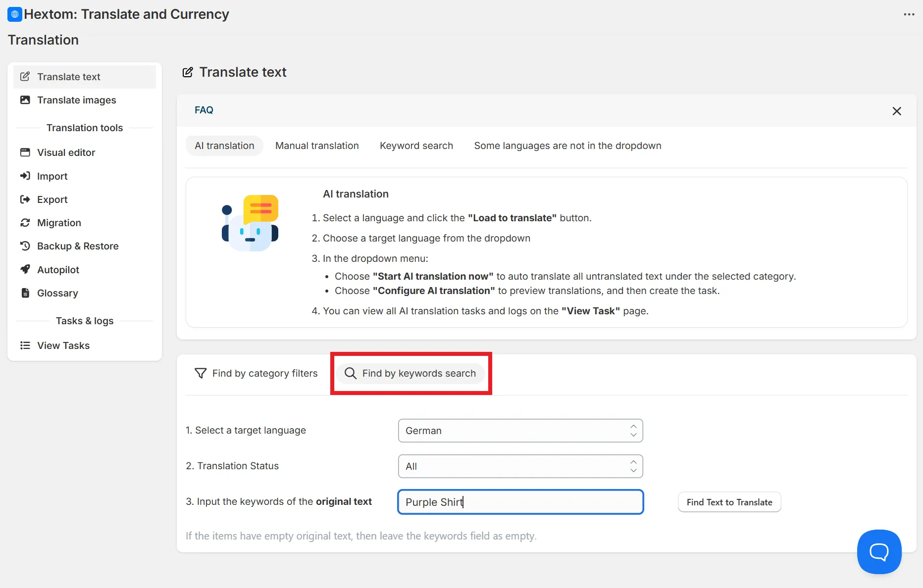Open the Translation Status dropdown showing All

tap(520, 466)
